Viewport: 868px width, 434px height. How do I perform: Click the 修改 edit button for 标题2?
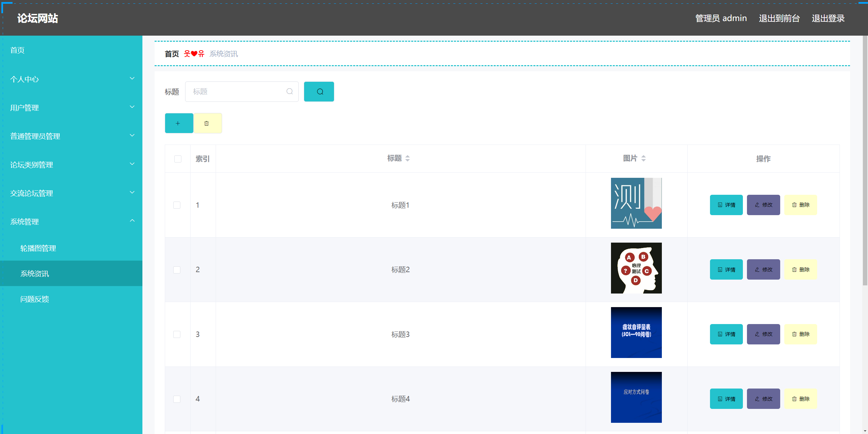[763, 269]
